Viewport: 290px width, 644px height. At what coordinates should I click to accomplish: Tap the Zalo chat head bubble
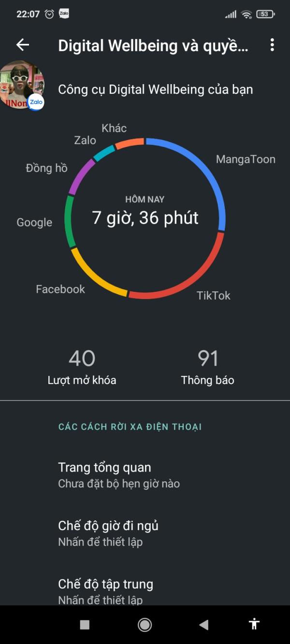22,85
